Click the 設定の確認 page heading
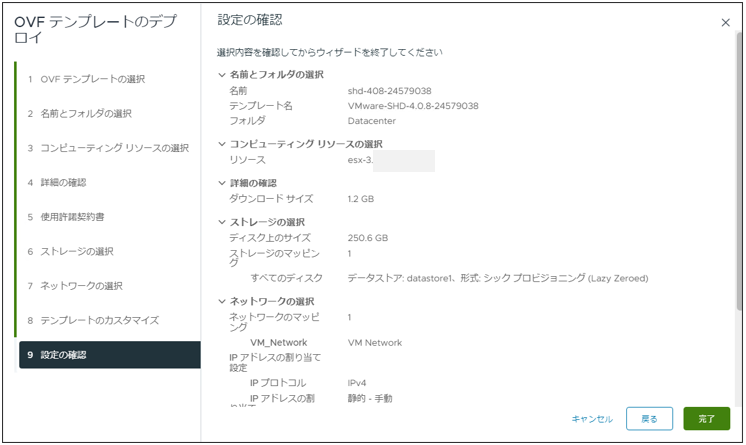 tap(250, 20)
